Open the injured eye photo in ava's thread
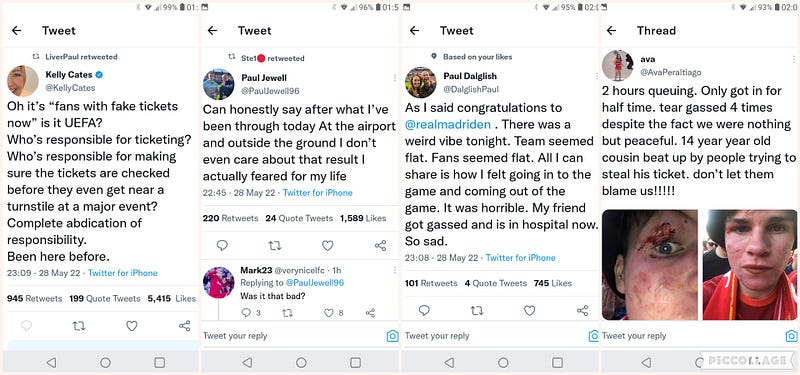Image resolution: width=800 pixels, height=375 pixels. (650, 264)
